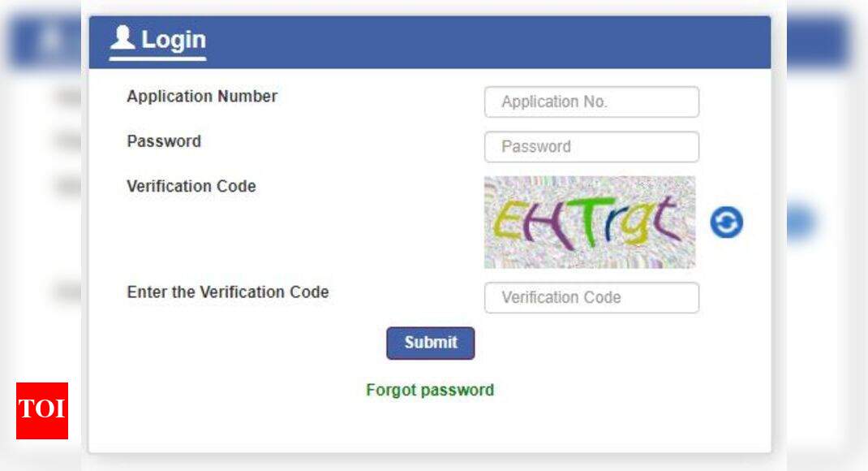Click the Enter the Verification Code label
Screen dimensions: 868x471
pyautogui.click(x=228, y=292)
